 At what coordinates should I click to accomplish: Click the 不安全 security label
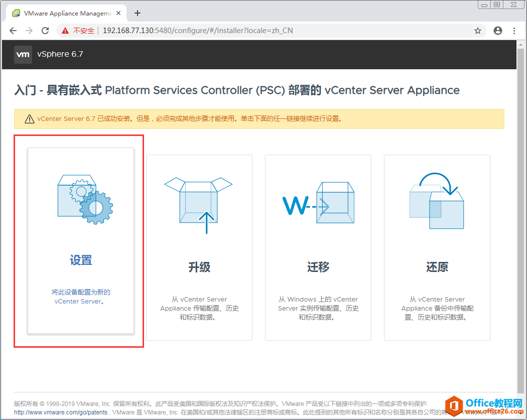pos(83,31)
